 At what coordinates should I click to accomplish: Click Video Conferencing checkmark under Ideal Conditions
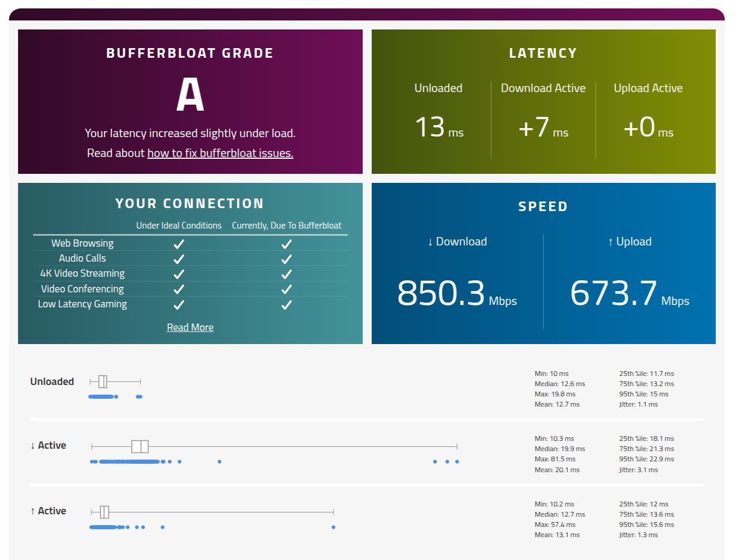coord(179,289)
